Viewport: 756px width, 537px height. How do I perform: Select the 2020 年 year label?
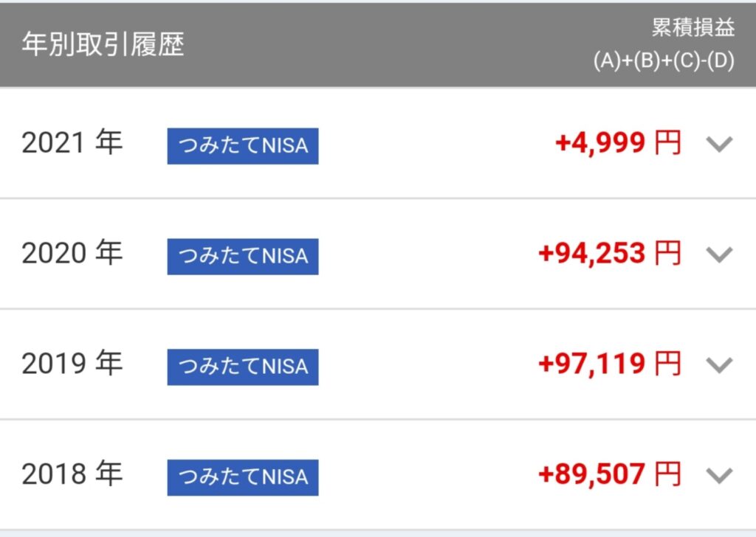point(72,253)
